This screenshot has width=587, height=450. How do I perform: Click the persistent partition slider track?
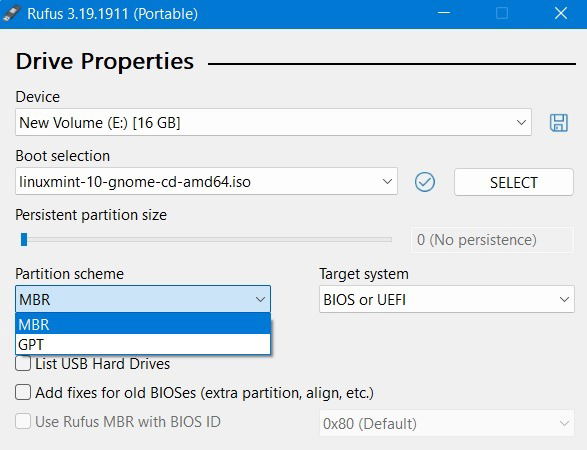pos(206,240)
